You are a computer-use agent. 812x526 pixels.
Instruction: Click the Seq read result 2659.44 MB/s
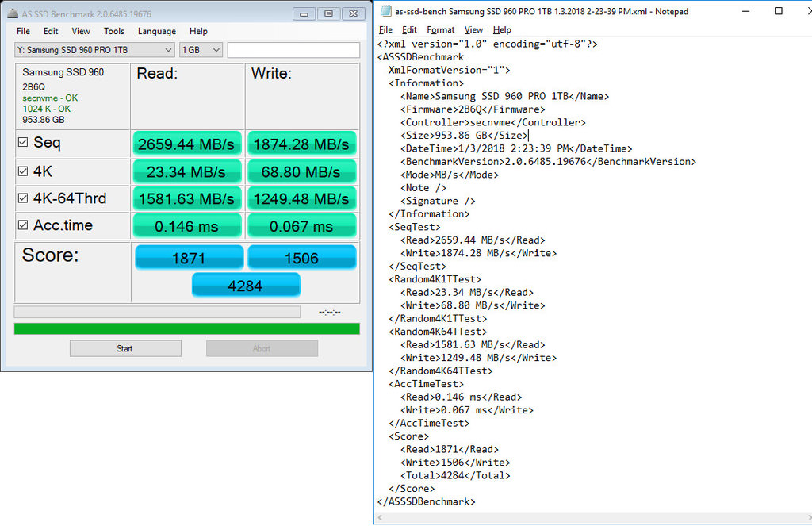point(186,144)
